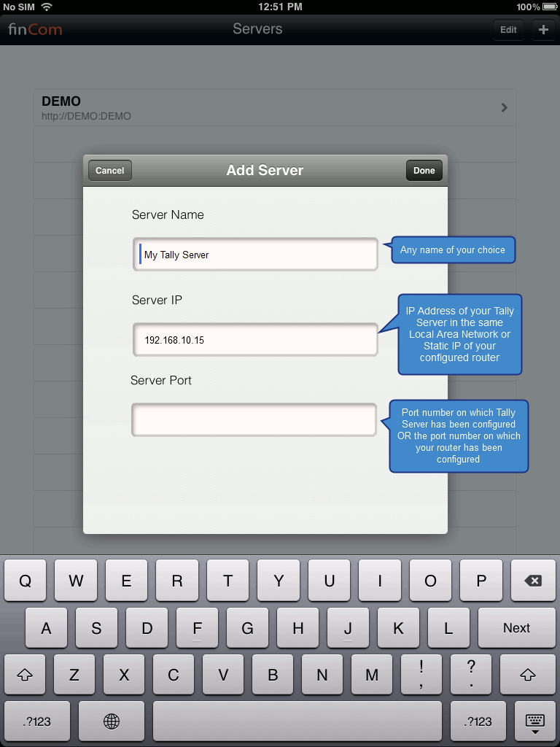Viewport: 560px width, 747px height.
Task: Tap the backspace delete key
Action: coord(533,580)
